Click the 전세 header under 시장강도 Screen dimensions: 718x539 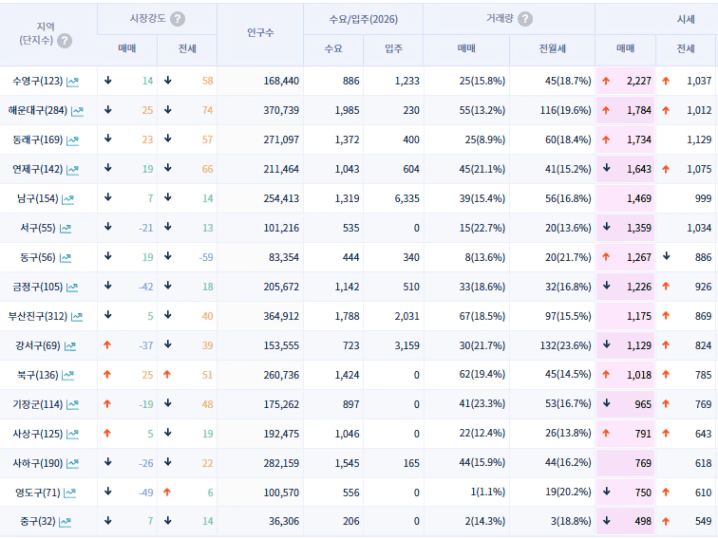tap(187, 49)
